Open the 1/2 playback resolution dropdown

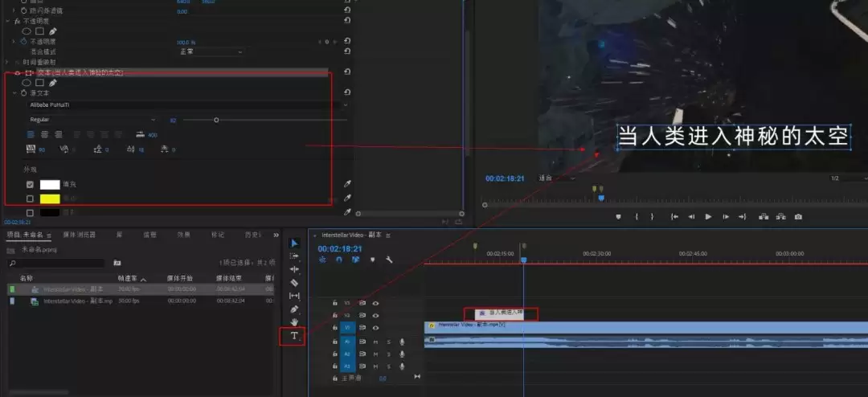850,178
